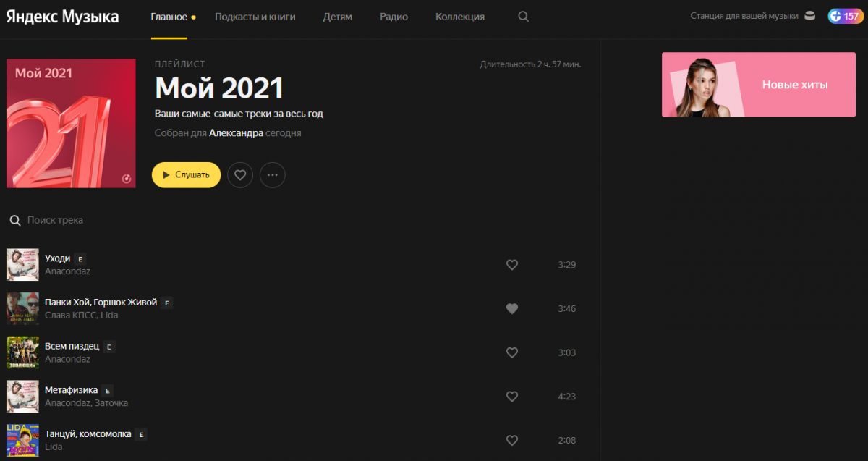Click the Яндекс Музыка logo

(63, 17)
